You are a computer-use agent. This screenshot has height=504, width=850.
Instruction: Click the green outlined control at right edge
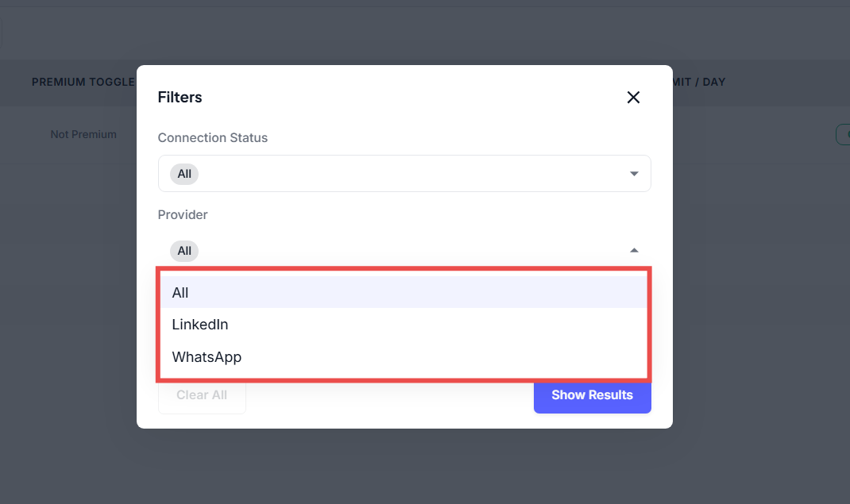[x=843, y=135]
